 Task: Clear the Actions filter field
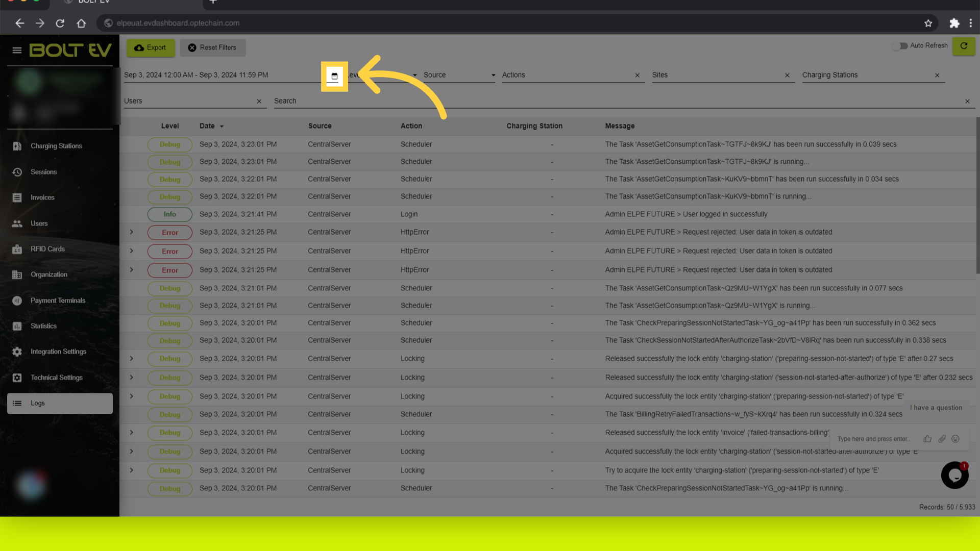point(637,75)
